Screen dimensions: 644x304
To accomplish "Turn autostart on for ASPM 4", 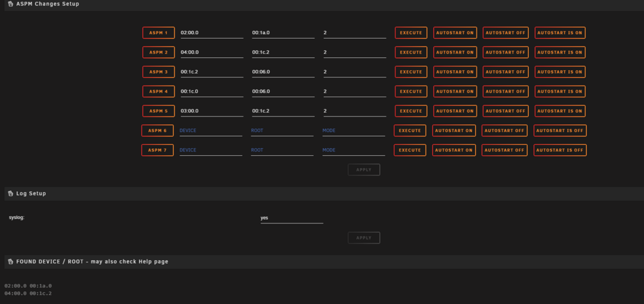I will point(455,91).
